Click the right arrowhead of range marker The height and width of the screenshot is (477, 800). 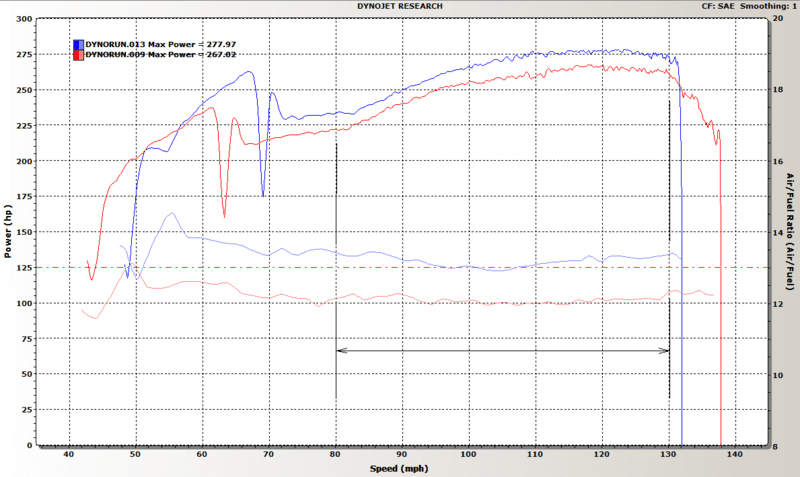pyautogui.click(x=665, y=351)
